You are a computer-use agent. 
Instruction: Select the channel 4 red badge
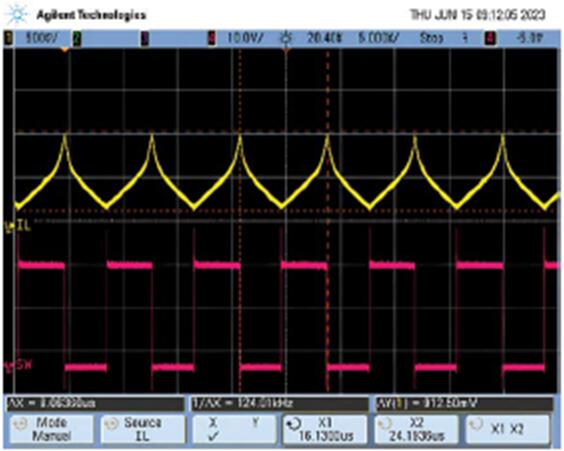212,38
